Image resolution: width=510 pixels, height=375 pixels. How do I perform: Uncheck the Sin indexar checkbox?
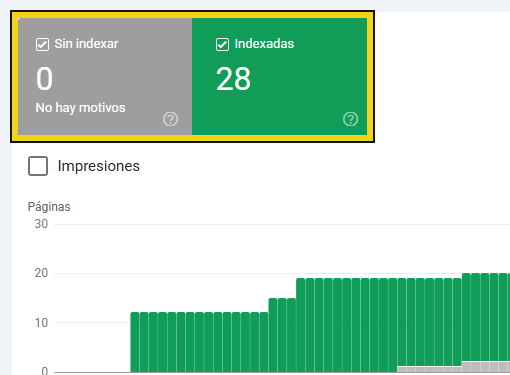point(42,44)
